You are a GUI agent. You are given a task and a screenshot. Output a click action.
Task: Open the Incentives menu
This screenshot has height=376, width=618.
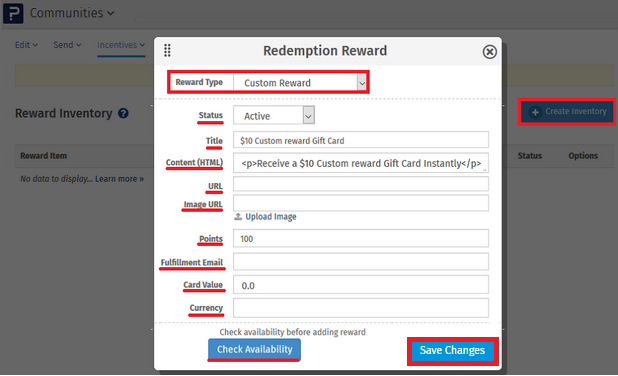click(121, 45)
